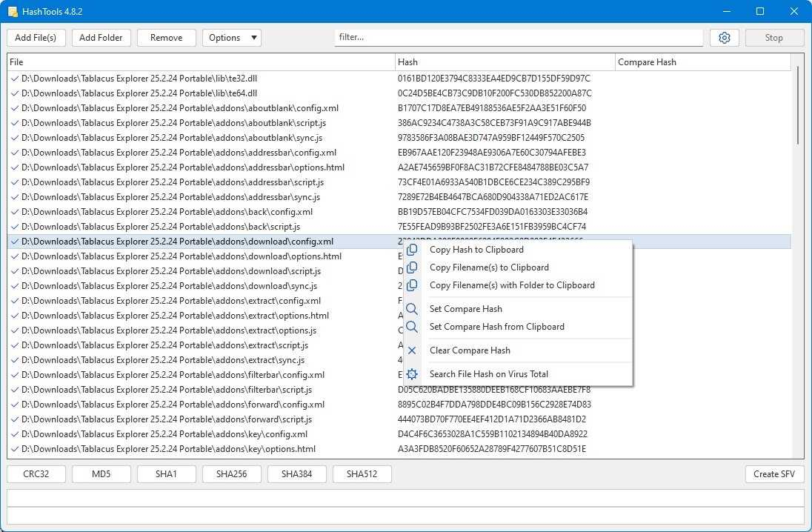
Task: Click the X icon beside Clear Compare Hash
Action: tap(412, 350)
